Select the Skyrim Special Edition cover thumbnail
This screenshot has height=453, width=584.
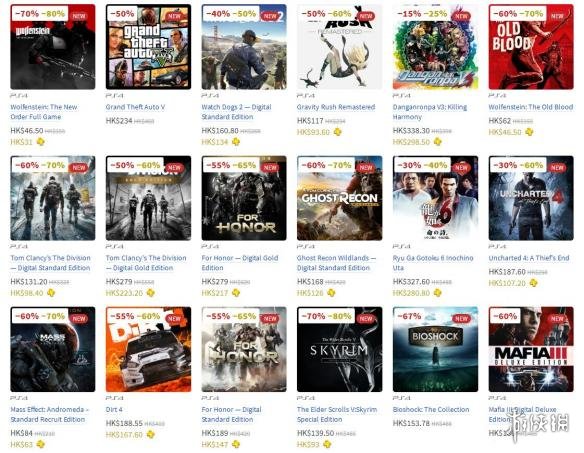pyautogui.click(x=339, y=349)
